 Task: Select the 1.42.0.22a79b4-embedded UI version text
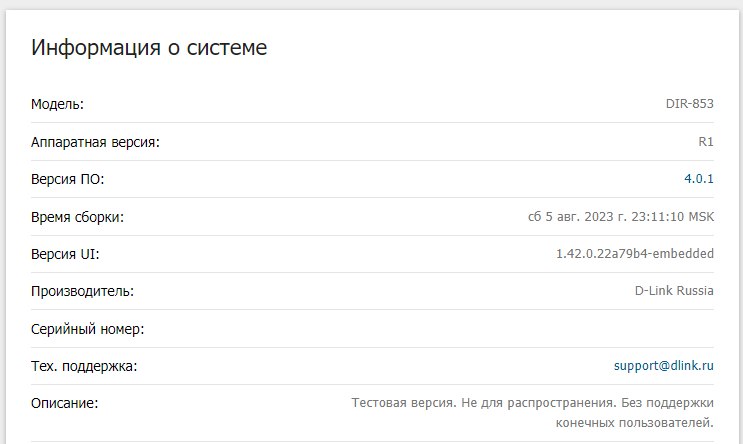click(634, 254)
